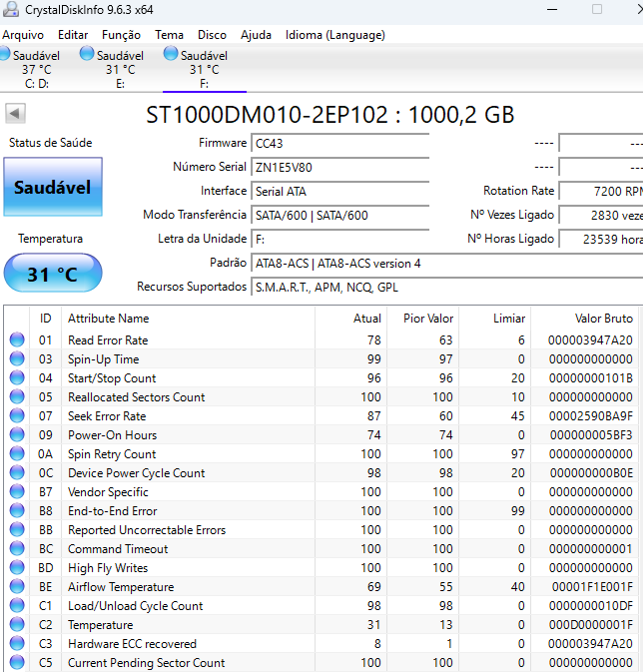Click status icon for Hardware ECC recovered
The image size is (643, 672).
coord(17,643)
